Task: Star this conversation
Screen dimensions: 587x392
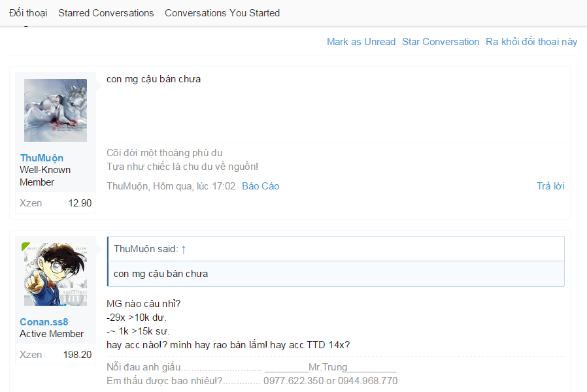Action: click(441, 42)
